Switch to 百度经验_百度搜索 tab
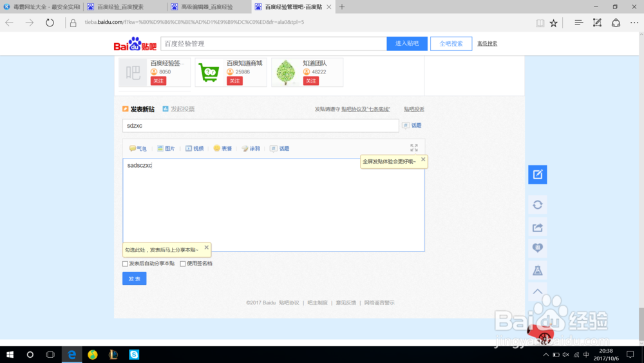 coord(126,6)
